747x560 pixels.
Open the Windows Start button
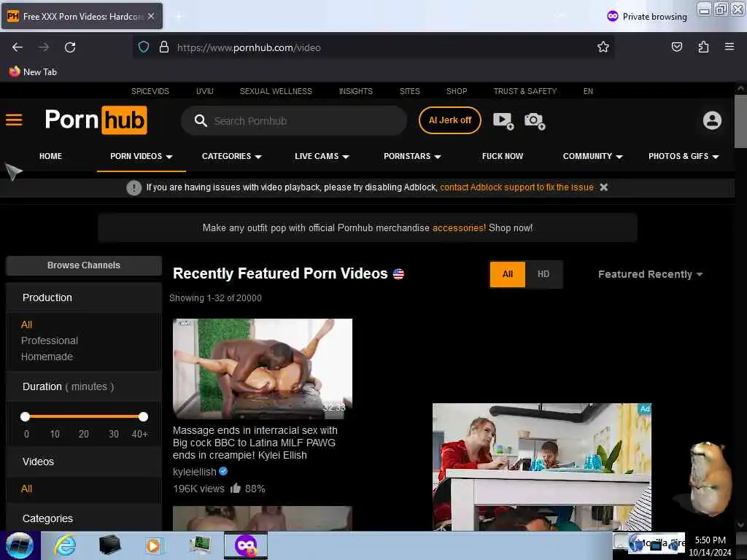point(20,545)
